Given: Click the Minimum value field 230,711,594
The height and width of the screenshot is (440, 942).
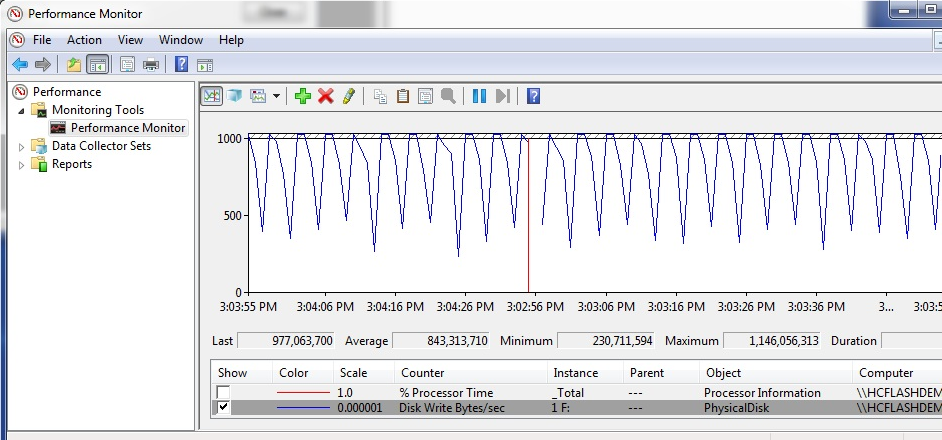Looking at the screenshot, I should pos(606,341).
